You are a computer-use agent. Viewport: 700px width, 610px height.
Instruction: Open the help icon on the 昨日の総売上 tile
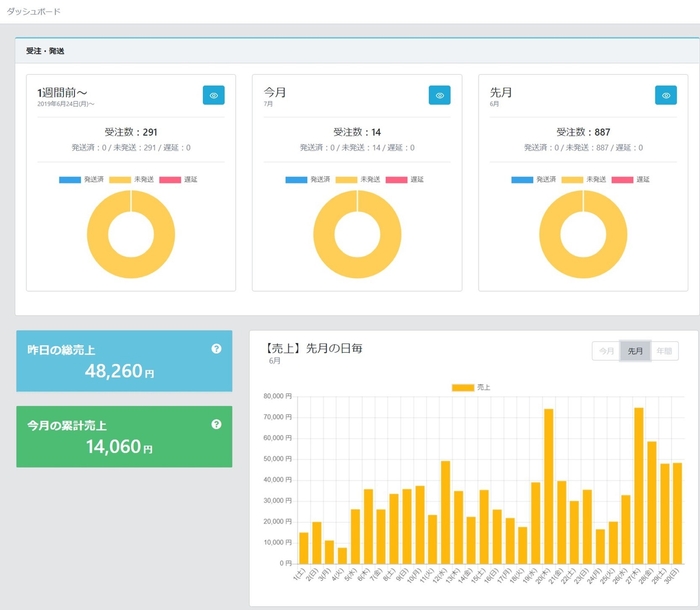click(x=216, y=349)
